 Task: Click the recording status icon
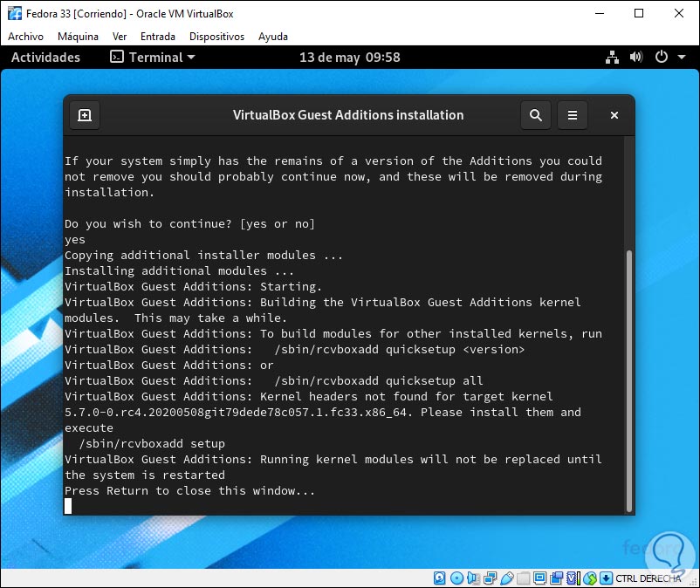557,578
